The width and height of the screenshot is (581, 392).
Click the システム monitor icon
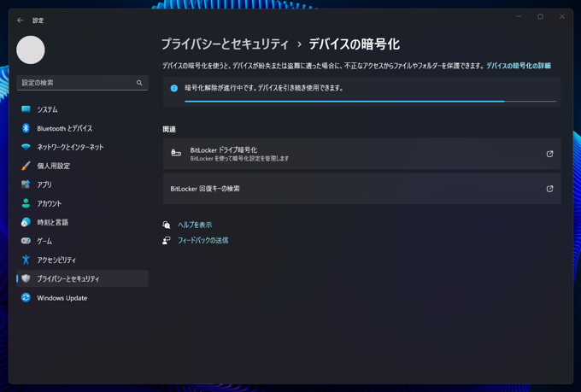(26, 109)
